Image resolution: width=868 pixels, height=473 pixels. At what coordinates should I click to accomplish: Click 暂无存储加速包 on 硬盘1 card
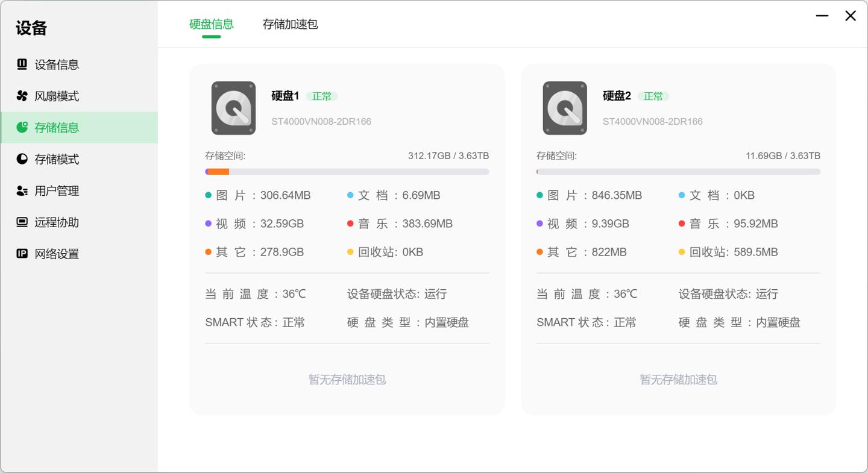pos(347,380)
